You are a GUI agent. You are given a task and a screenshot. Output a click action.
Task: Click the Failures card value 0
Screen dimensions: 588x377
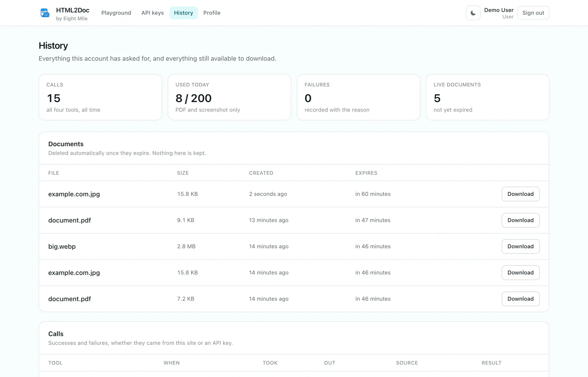point(308,98)
